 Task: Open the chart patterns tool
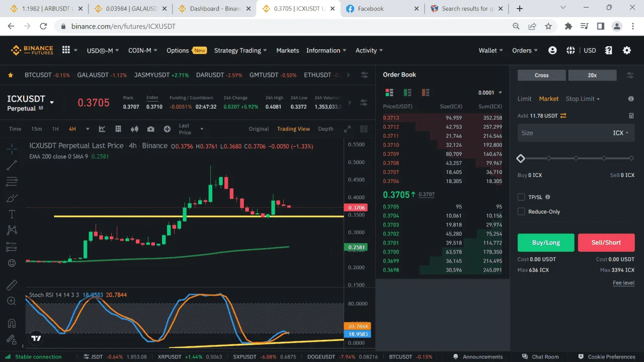[12, 230]
